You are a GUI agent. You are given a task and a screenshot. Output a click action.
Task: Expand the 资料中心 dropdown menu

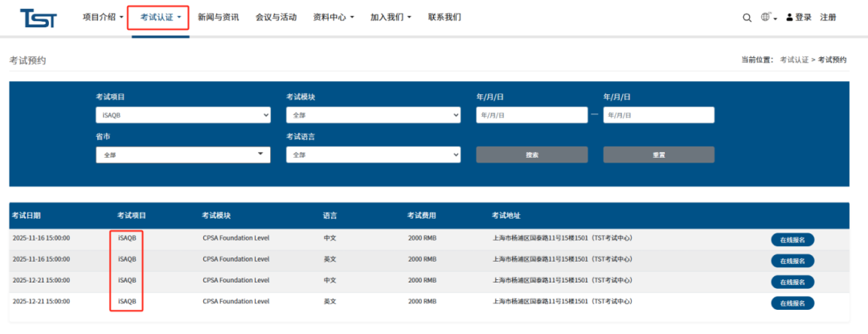coord(333,17)
